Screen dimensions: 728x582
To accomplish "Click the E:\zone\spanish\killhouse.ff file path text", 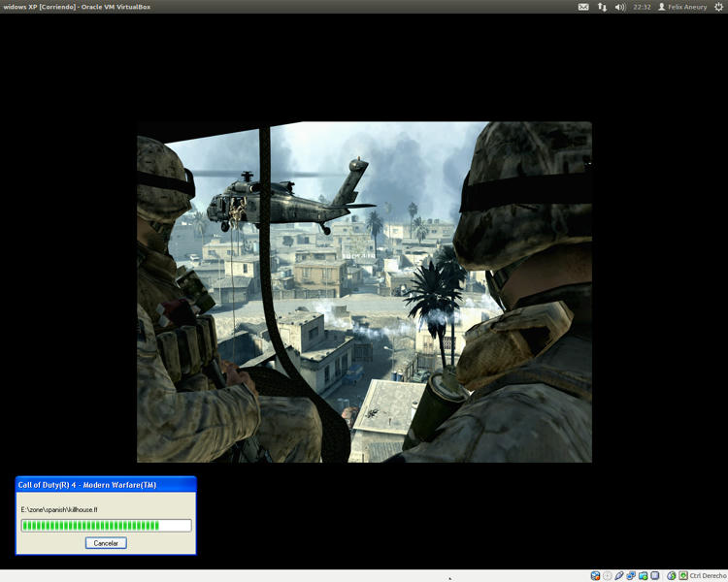I will click(x=59, y=509).
